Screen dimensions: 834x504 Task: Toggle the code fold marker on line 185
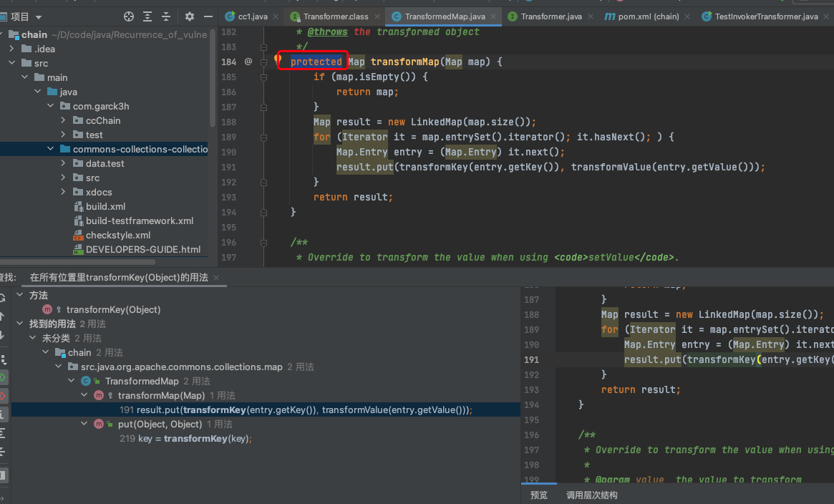263,77
